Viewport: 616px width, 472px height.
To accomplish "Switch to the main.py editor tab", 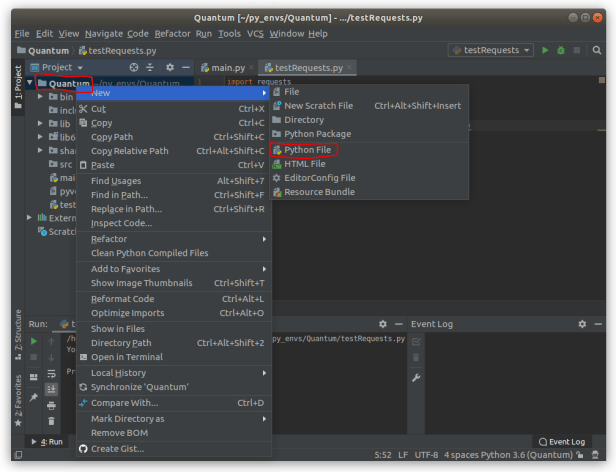I will (x=225, y=68).
